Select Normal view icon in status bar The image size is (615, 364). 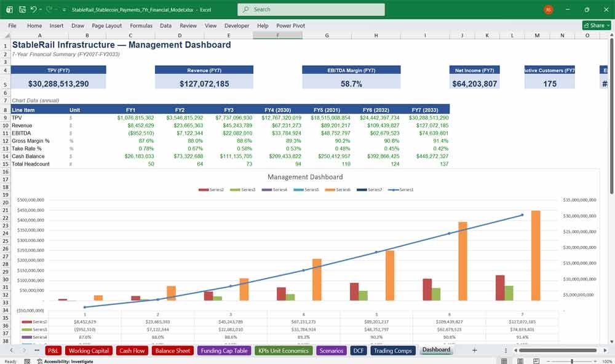coord(504,361)
